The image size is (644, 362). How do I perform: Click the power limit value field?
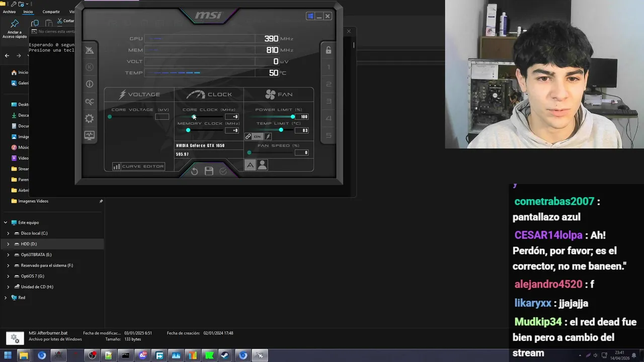click(301, 117)
